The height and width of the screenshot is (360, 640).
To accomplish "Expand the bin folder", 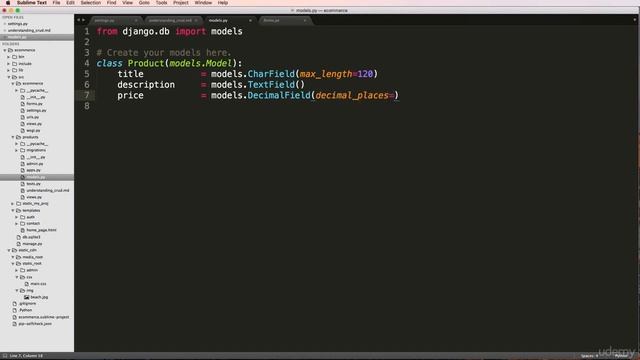I will tap(9, 57).
